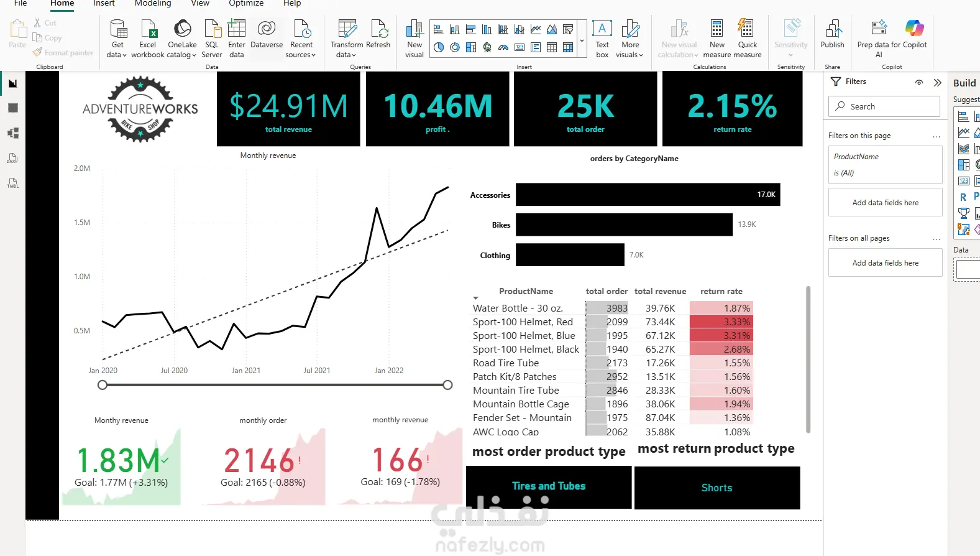Image resolution: width=980 pixels, height=556 pixels.
Task: Select the 'Water Bottle - 30 oz.' table row
Action: [612, 308]
